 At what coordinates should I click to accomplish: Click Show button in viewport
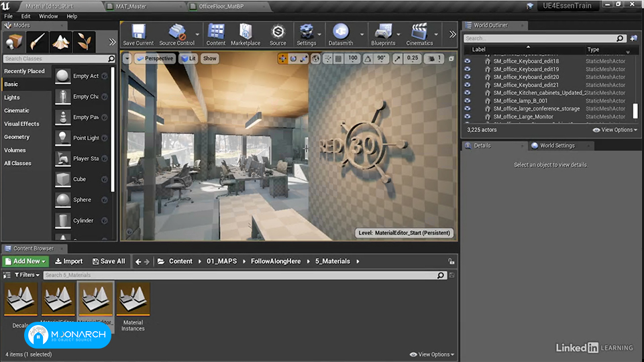tap(209, 59)
